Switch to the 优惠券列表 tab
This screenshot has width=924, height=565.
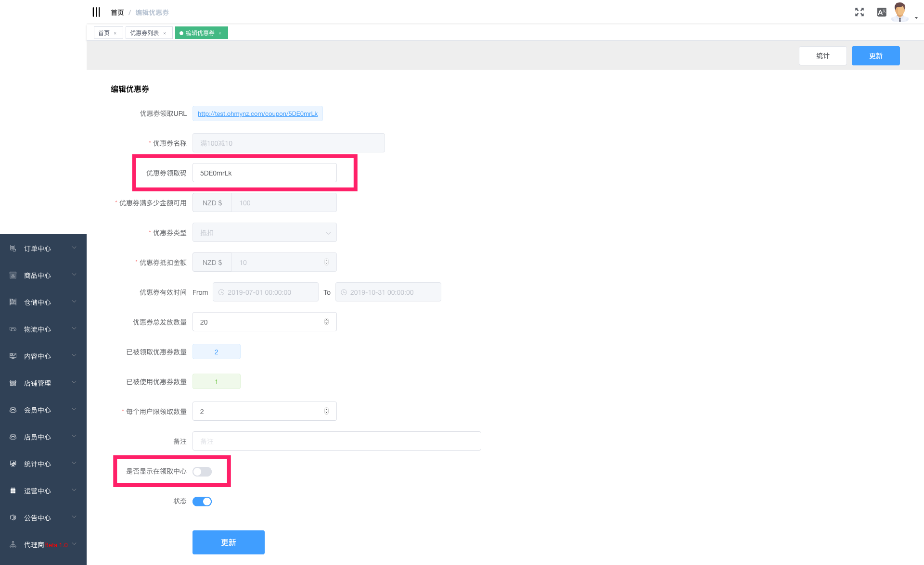[144, 33]
